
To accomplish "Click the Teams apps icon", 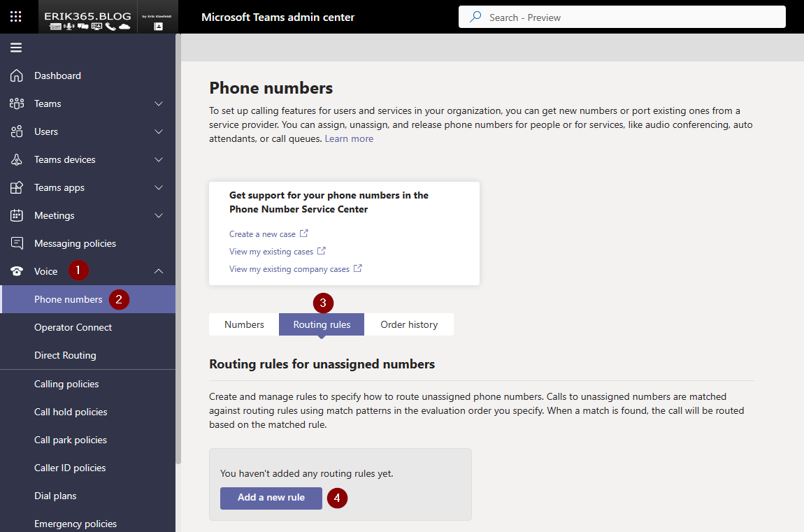I will pyautogui.click(x=17, y=187).
